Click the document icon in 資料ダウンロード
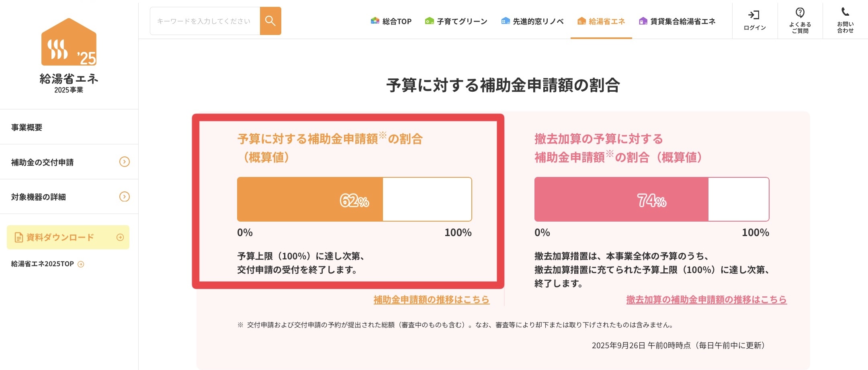This screenshot has height=370, width=868. (x=18, y=238)
